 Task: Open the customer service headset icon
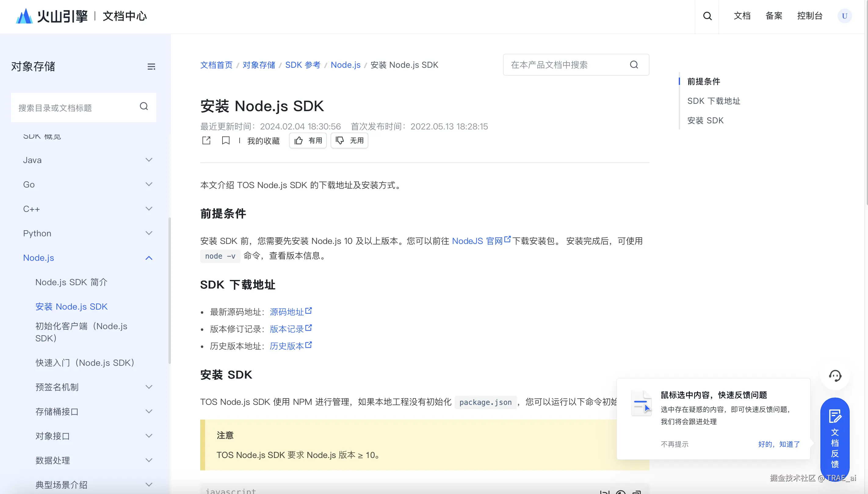[835, 376]
